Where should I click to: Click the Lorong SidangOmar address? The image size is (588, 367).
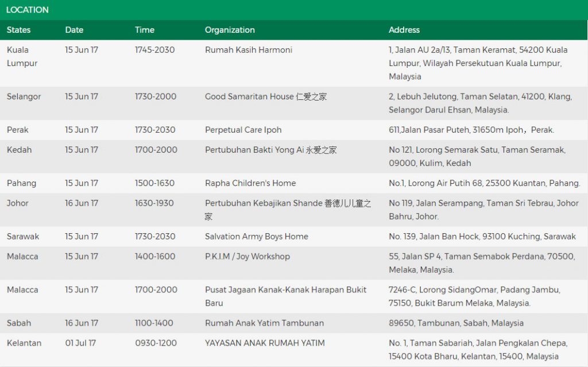click(x=475, y=296)
